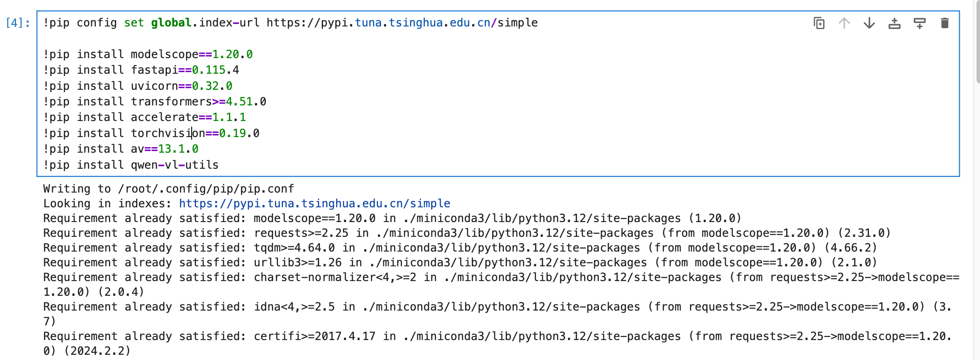Click the accelerate==1.1.1 install line
The width and height of the screenshot is (980, 360).
coord(144,118)
